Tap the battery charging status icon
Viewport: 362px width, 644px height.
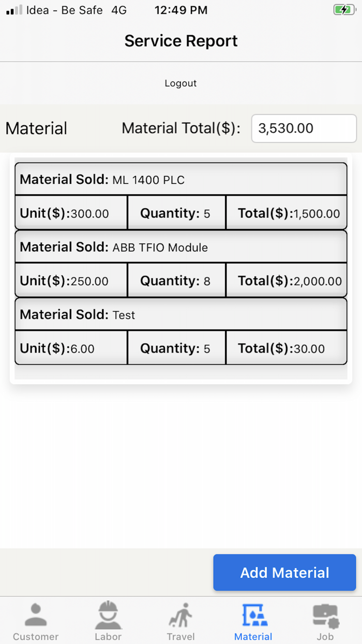[343, 10]
